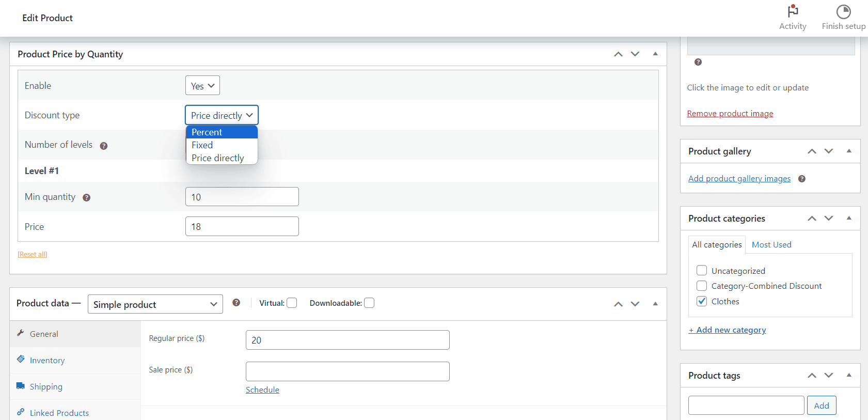The width and height of the screenshot is (868, 420).
Task: Uncheck the Clothes category
Action: (702, 301)
